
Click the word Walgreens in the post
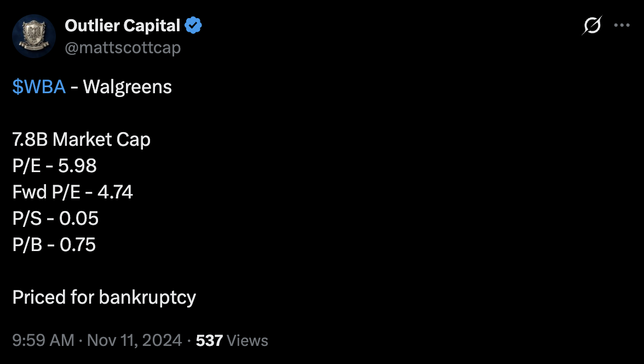[x=128, y=87]
